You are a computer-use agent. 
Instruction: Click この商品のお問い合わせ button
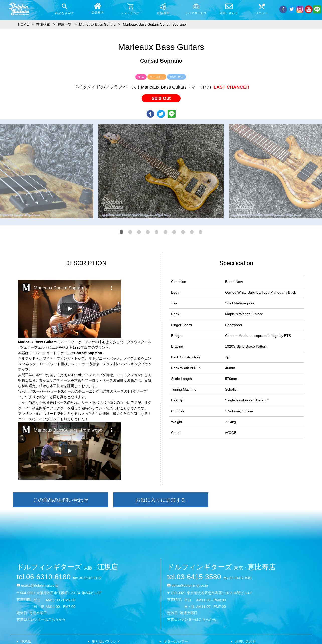coord(61,500)
